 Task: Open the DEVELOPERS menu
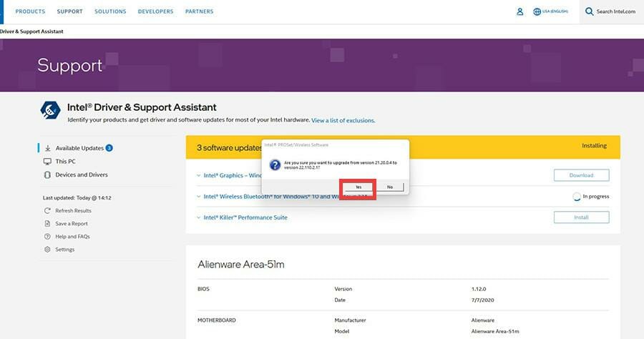click(156, 11)
